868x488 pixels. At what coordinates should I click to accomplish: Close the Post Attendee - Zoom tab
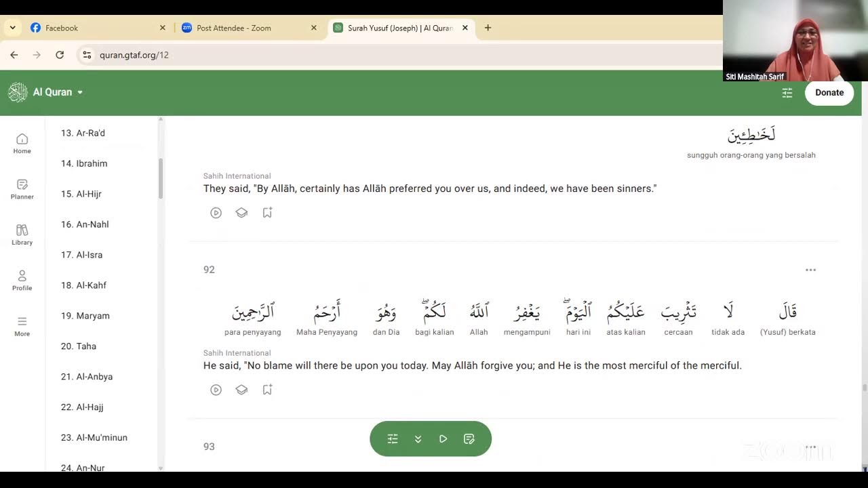pos(313,28)
